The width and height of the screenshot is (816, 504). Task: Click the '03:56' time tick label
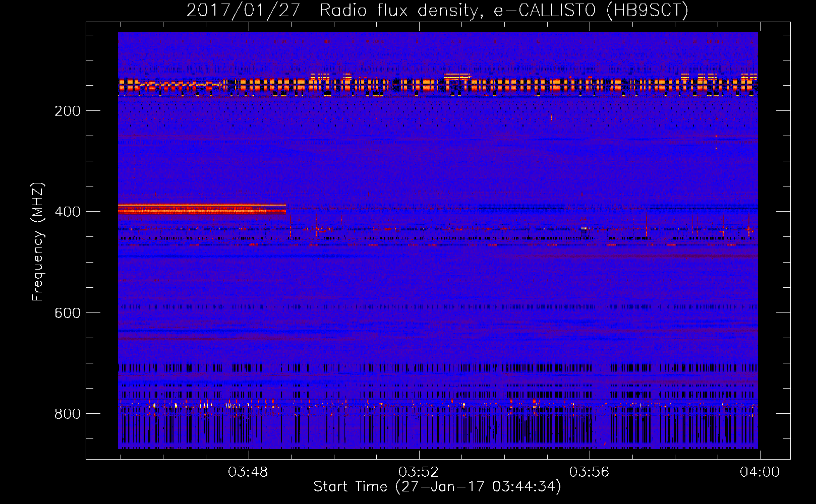(x=589, y=472)
